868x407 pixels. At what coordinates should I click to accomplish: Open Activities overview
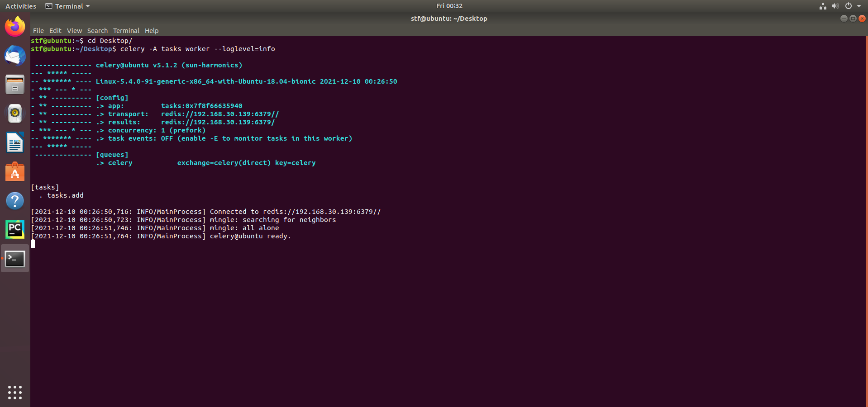[x=21, y=6]
